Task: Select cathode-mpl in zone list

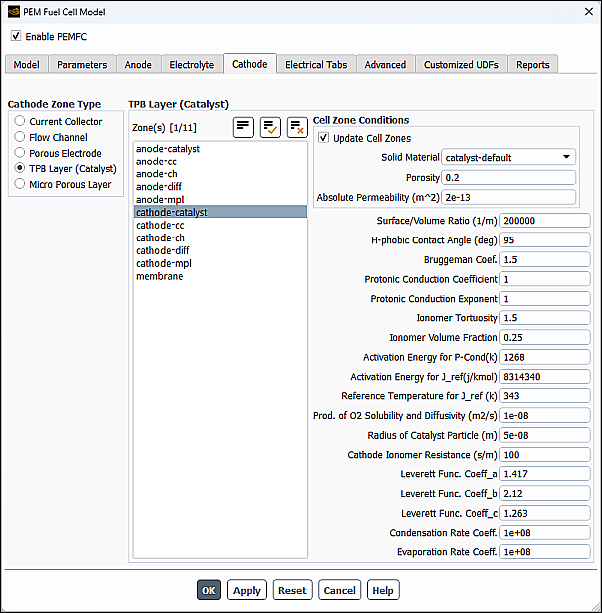Action: [x=220, y=263]
